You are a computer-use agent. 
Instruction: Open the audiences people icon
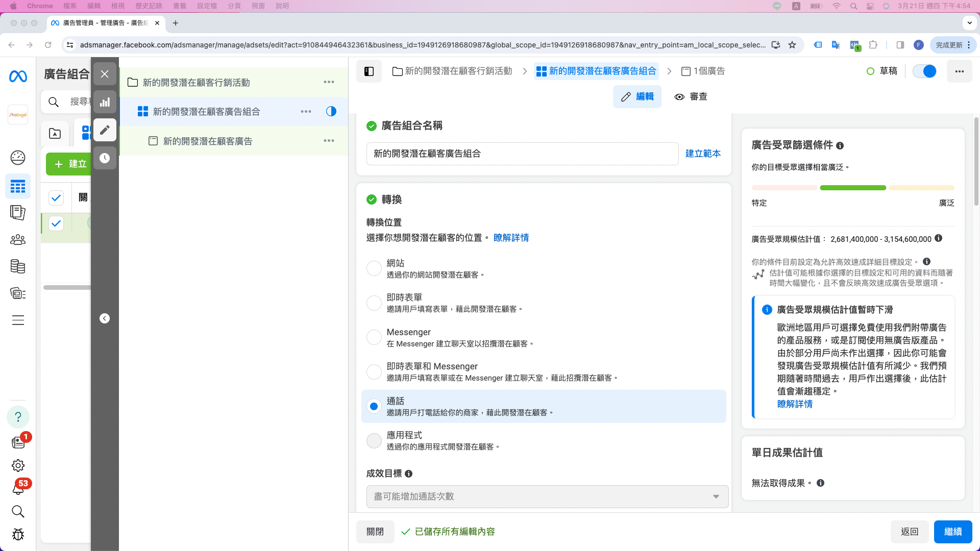click(18, 239)
